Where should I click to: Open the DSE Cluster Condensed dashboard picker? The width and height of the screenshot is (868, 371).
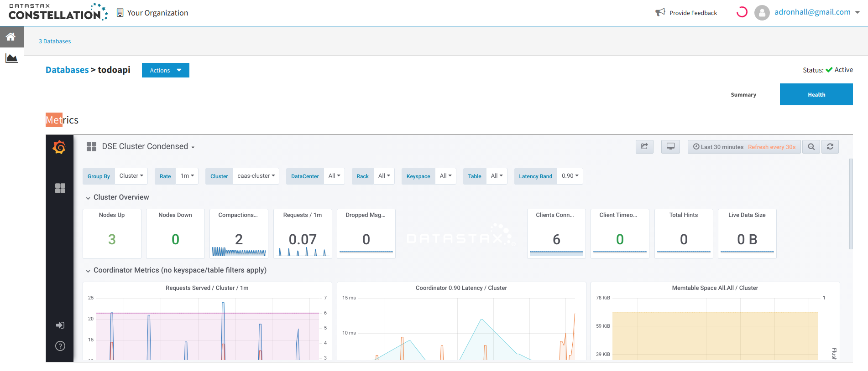point(148,146)
